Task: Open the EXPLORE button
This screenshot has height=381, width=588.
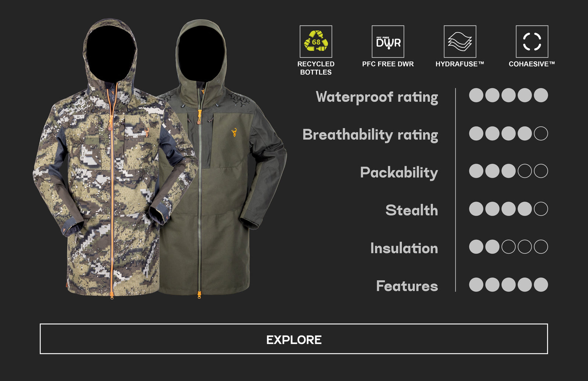Action: tap(294, 339)
